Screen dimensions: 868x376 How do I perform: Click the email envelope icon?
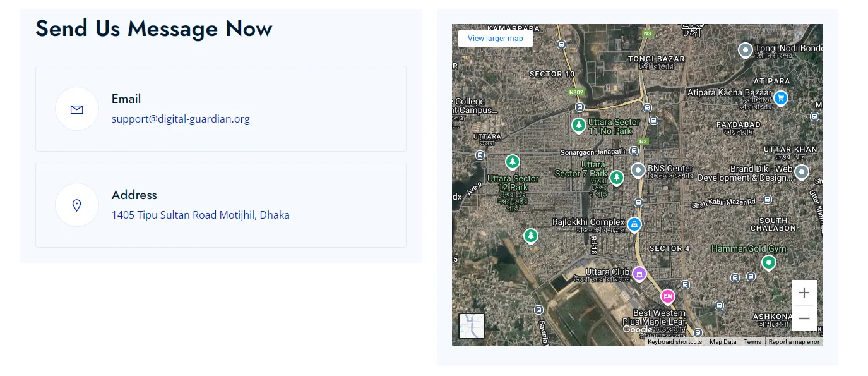click(77, 109)
